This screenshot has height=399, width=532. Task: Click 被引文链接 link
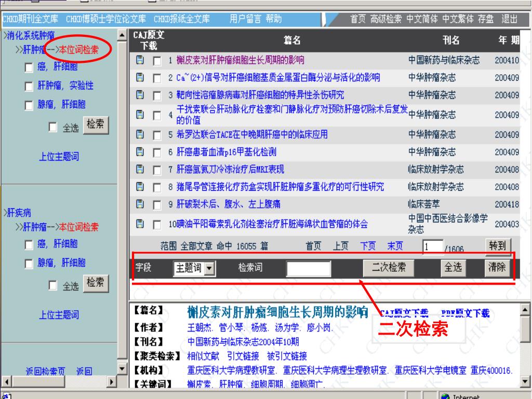[x=287, y=356]
